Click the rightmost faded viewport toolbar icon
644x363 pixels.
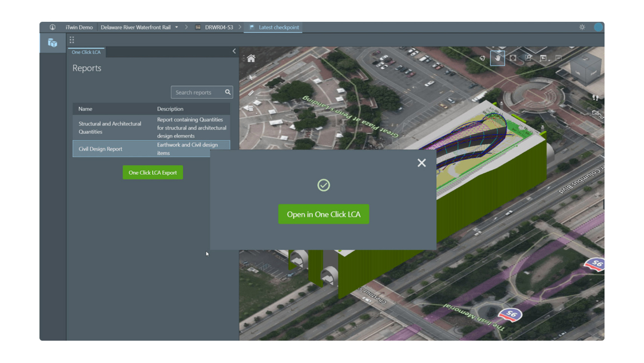point(559,58)
